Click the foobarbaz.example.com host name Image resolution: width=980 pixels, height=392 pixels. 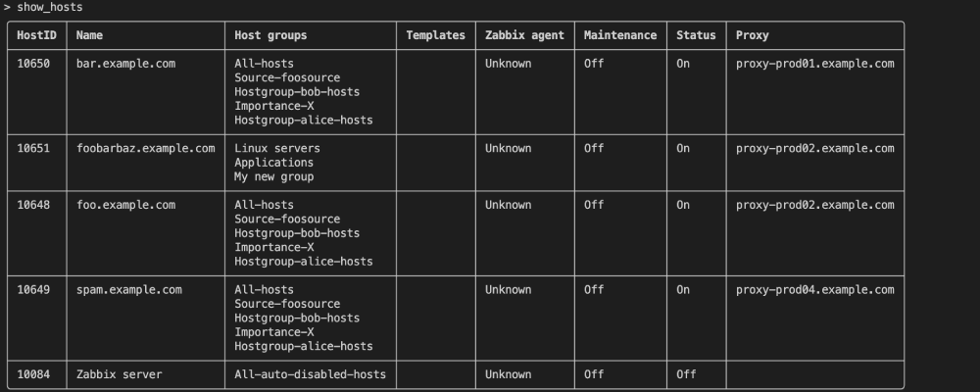point(145,149)
